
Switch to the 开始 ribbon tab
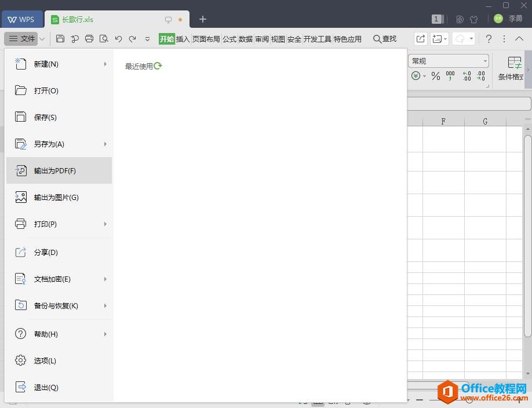pyautogui.click(x=166, y=39)
